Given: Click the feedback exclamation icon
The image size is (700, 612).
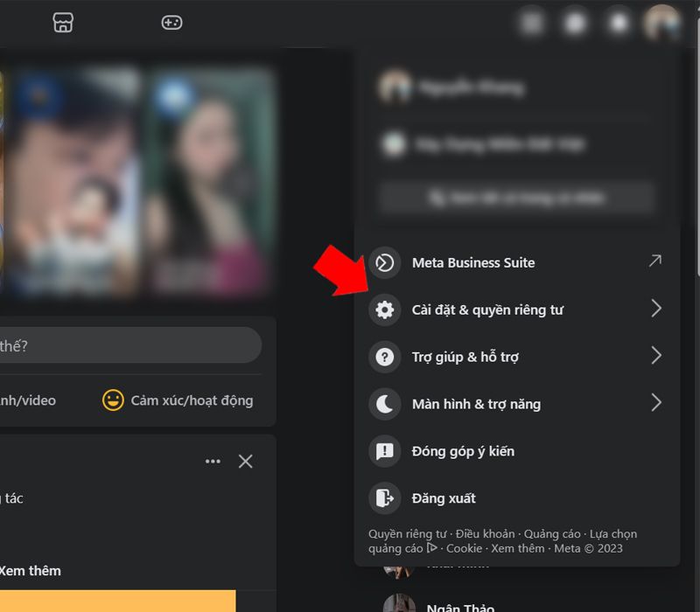Looking at the screenshot, I should point(384,451).
